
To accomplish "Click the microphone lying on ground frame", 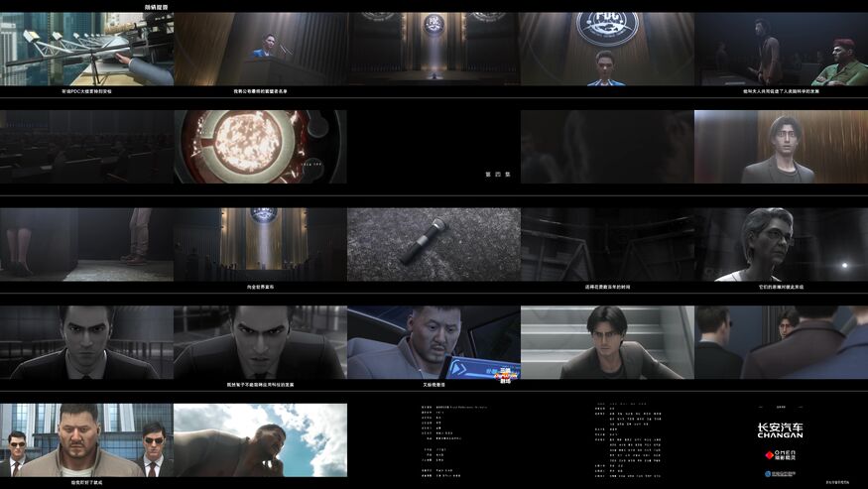I will tap(434, 244).
